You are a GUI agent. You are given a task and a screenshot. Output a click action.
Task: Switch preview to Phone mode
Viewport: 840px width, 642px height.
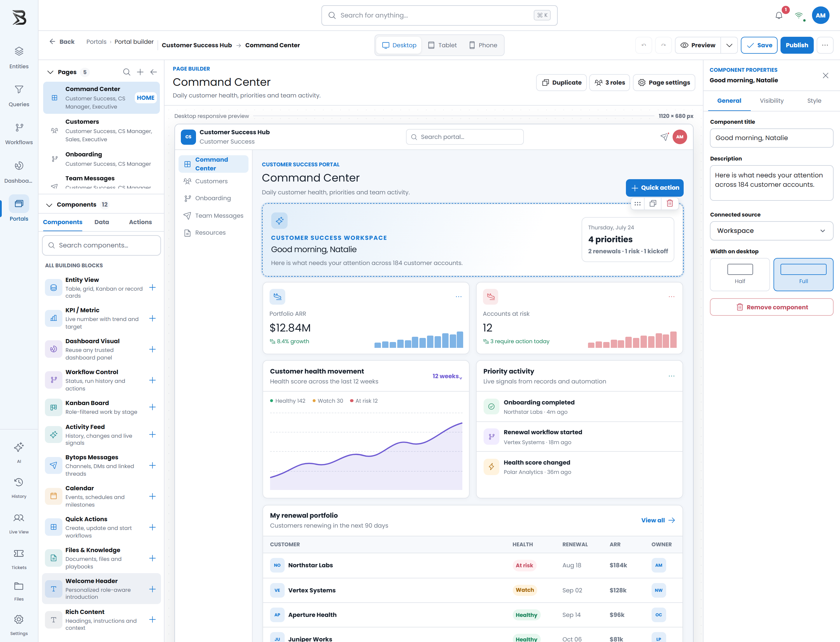click(483, 45)
